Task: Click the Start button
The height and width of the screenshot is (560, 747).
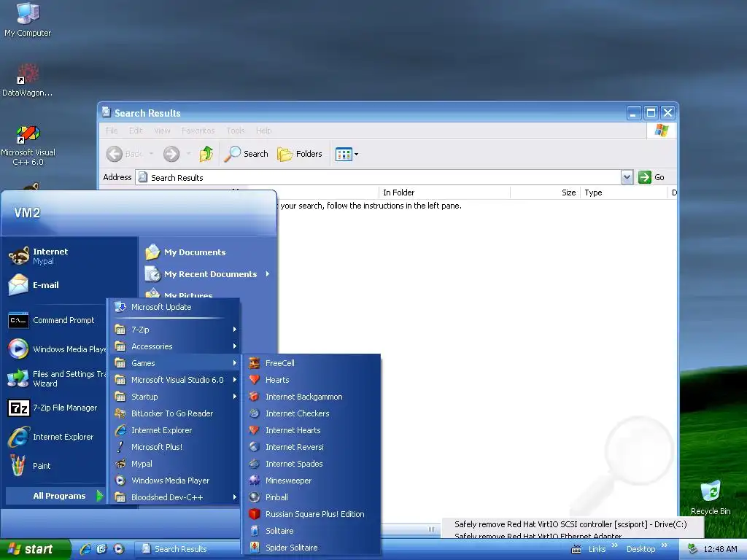Action: coord(34,549)
